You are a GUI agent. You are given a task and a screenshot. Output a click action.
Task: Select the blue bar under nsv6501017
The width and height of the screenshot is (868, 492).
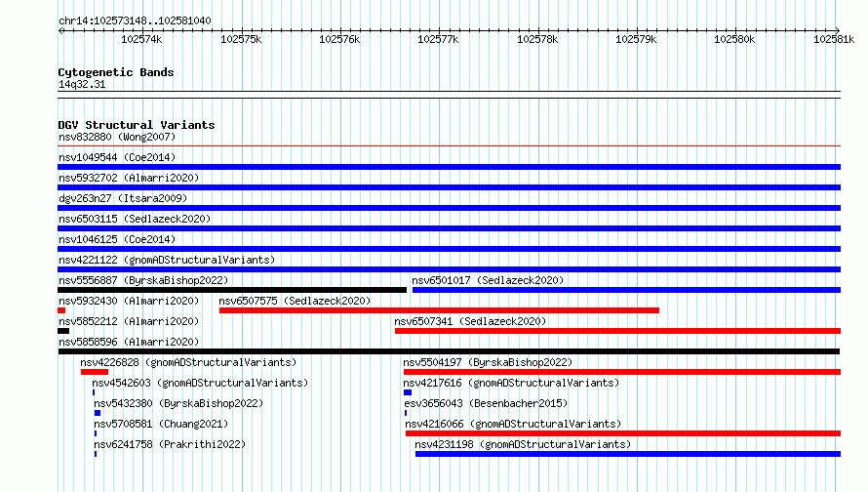tap(627, 290)
